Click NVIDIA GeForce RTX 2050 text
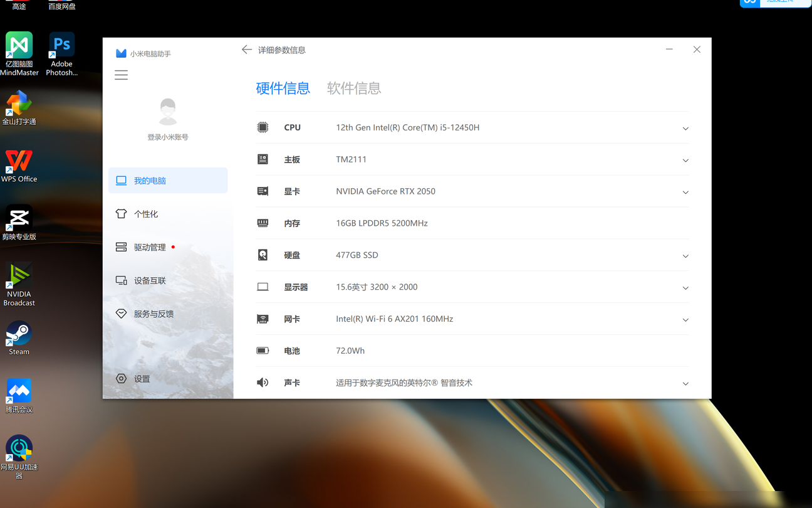The image size is (812, 508). point(385,191)
